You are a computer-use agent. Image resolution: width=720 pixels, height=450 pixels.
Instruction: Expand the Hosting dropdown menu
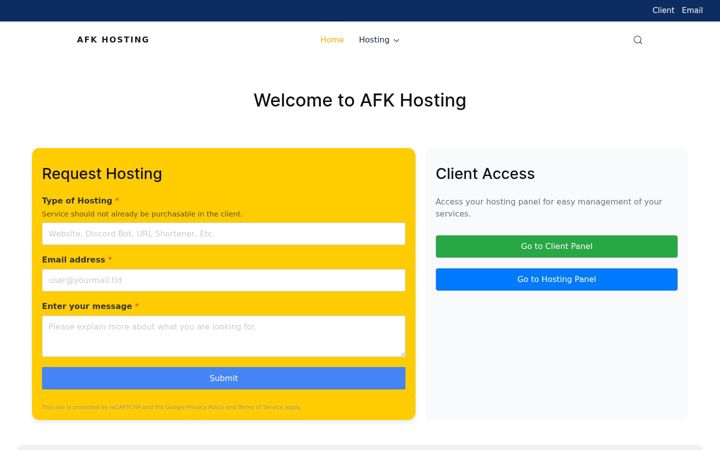[x=379, y=40]
